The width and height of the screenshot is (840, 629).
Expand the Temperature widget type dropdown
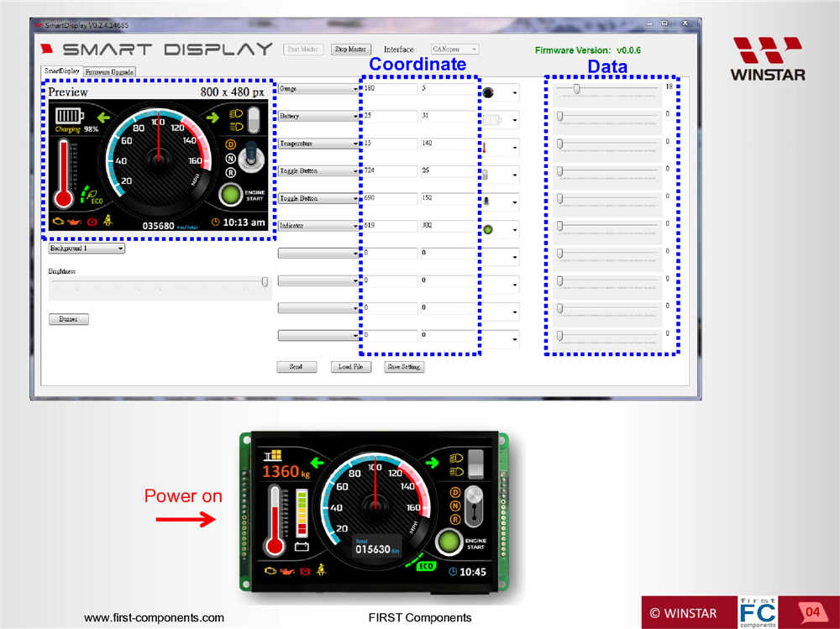pos(318,144)
